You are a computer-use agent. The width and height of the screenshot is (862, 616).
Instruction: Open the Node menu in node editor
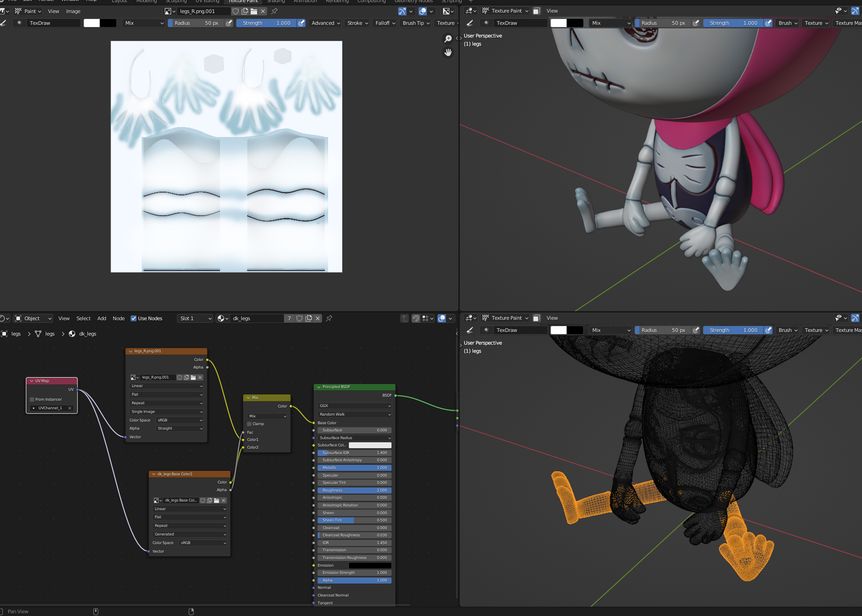click(x=119, y=318)
